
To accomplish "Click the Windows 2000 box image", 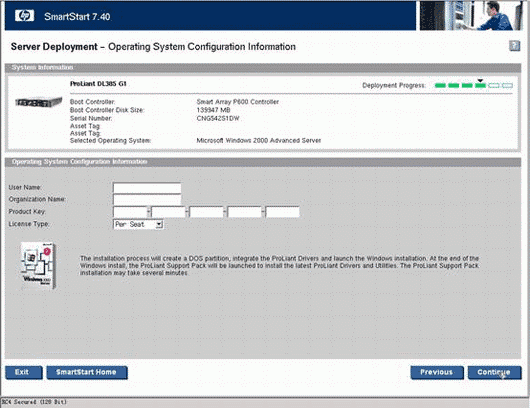I will (38, 265).
